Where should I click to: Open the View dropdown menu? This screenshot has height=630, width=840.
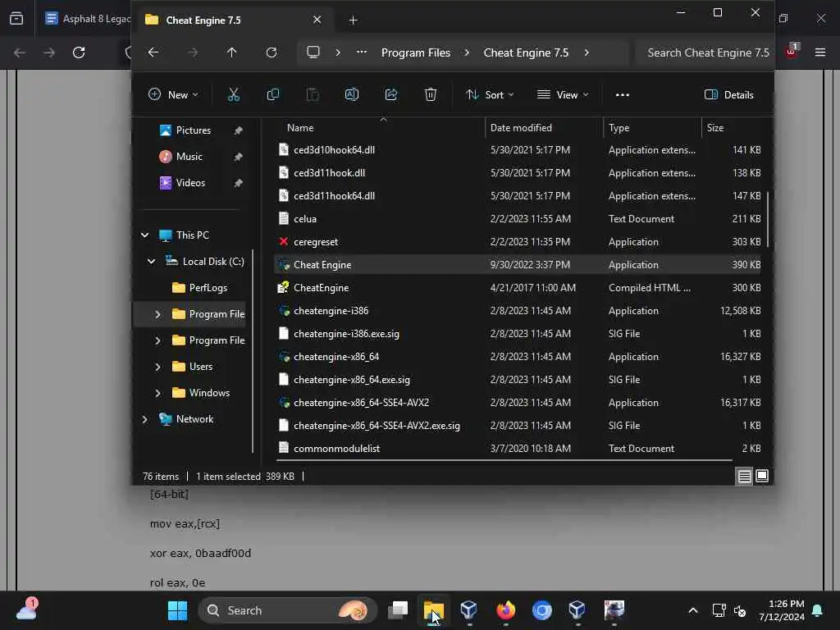563,95
